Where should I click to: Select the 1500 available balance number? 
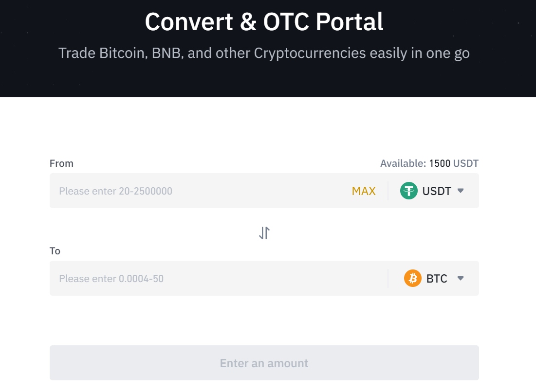(x=440, y=163)
